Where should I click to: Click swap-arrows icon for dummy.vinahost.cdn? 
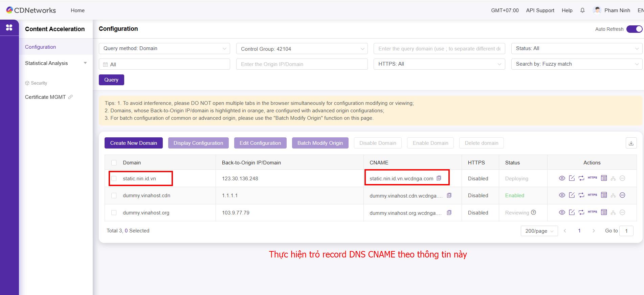[581, 195]
